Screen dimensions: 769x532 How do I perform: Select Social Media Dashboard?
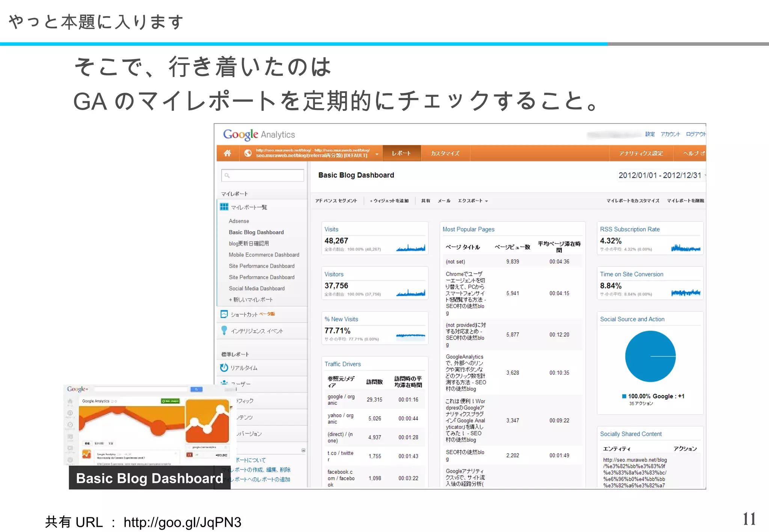coord(257,289)
